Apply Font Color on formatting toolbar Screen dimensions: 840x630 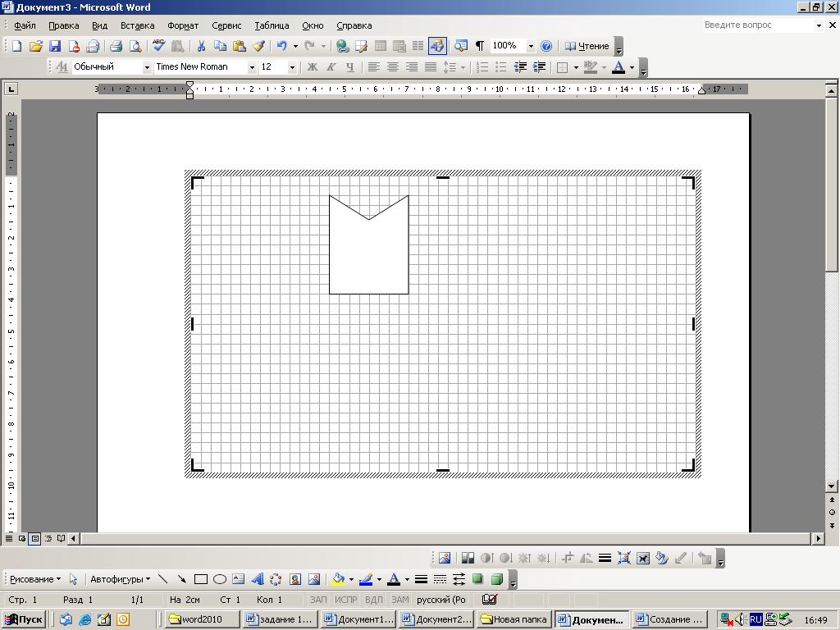point(619,67)
